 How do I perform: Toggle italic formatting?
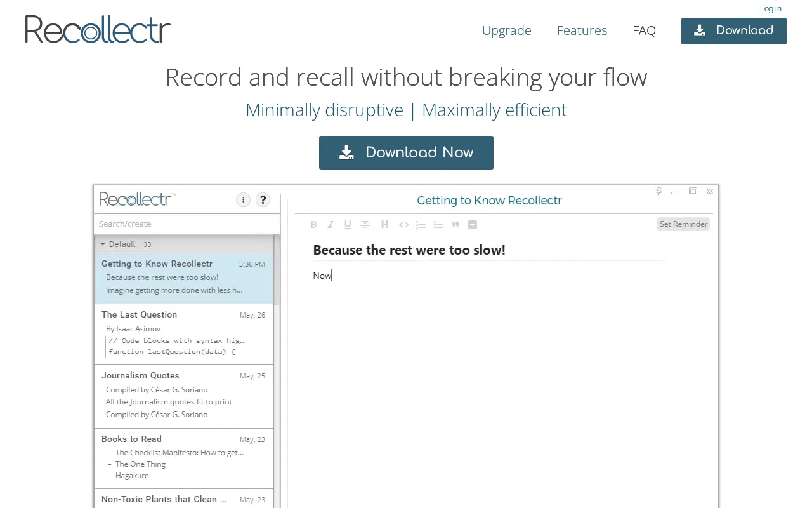(x=331, y=224)
